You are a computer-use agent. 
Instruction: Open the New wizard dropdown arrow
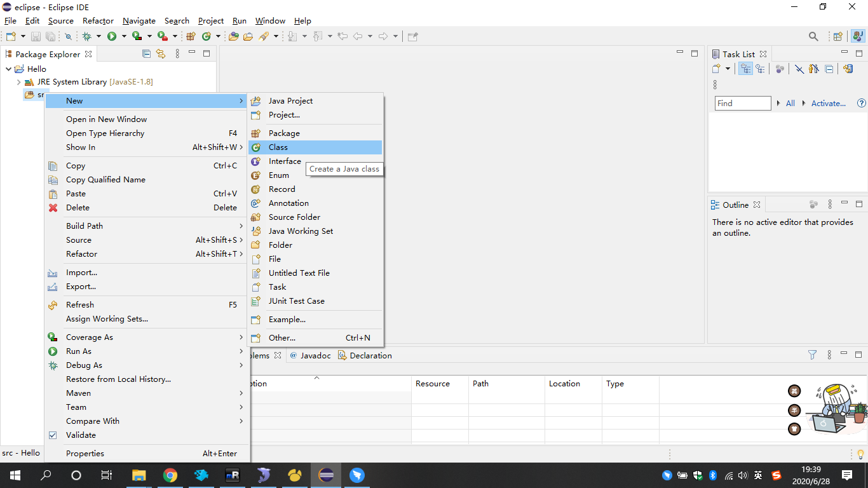tap(23, 36)
